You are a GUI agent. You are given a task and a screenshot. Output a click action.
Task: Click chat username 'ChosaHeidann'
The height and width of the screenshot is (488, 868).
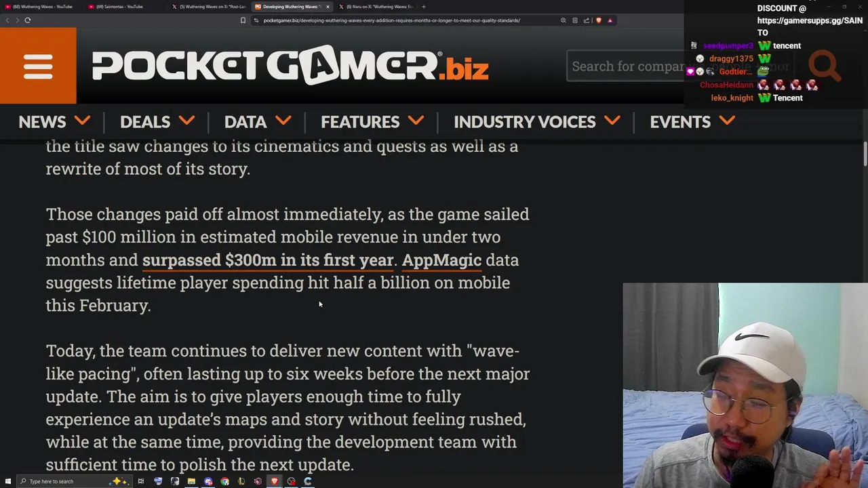[x=726, y=85]
